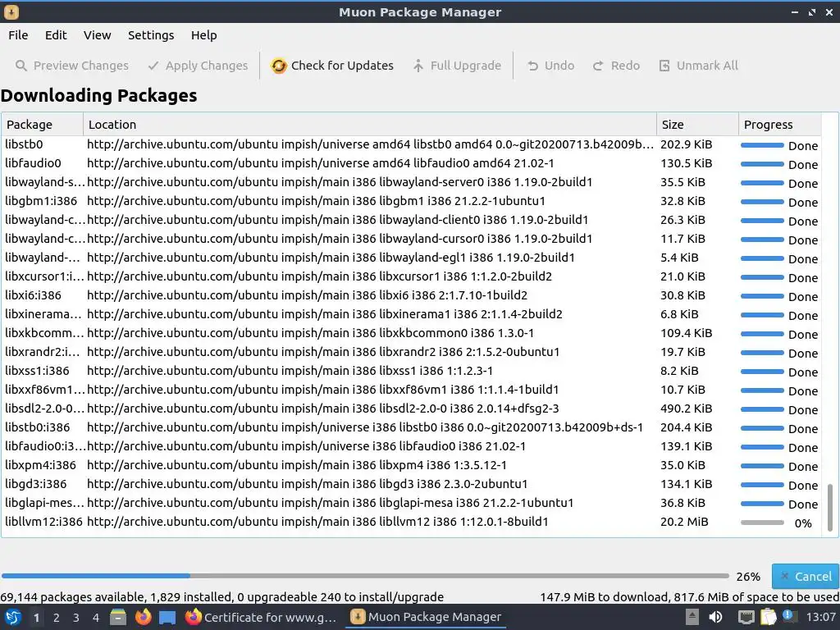Image resolution: width=840 pixels, height=630 pixels.
Task: Click the Unmark All toolbar button
Action: click(x=698, y=66)
